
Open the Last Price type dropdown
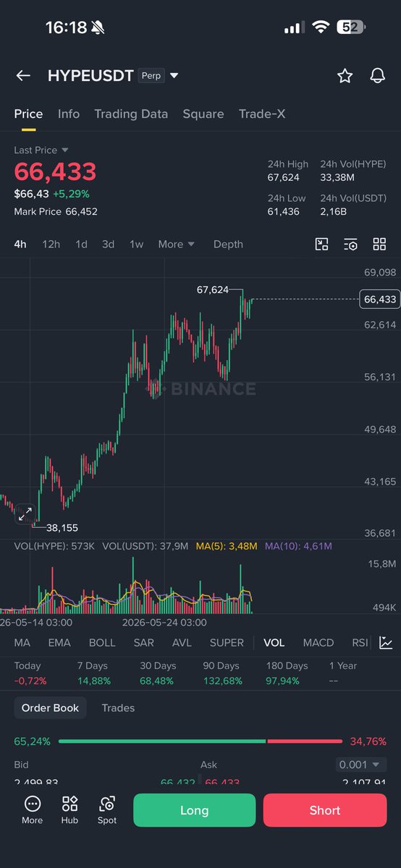tap(41, 150)
